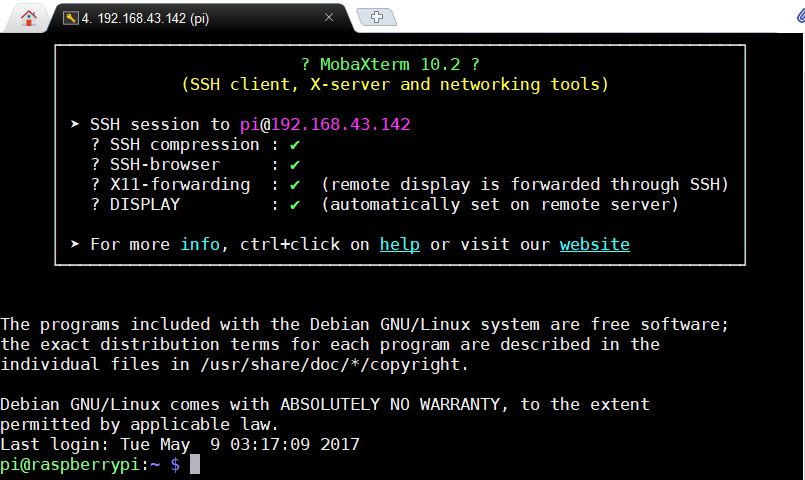Click the X11-forwarding status line
Viewport: 805px width, 480px height.
409,184
